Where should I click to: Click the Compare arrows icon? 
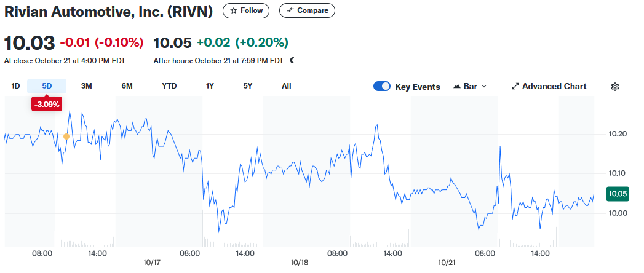[290, 10]
